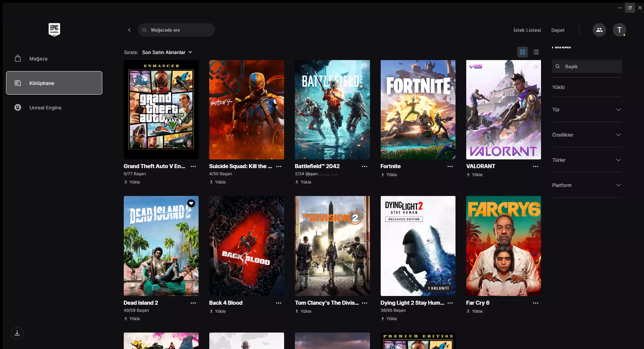Click the Başlık filter search field
Image resolution: width=644 pixels, height=349 pixels.
point(587,66)
